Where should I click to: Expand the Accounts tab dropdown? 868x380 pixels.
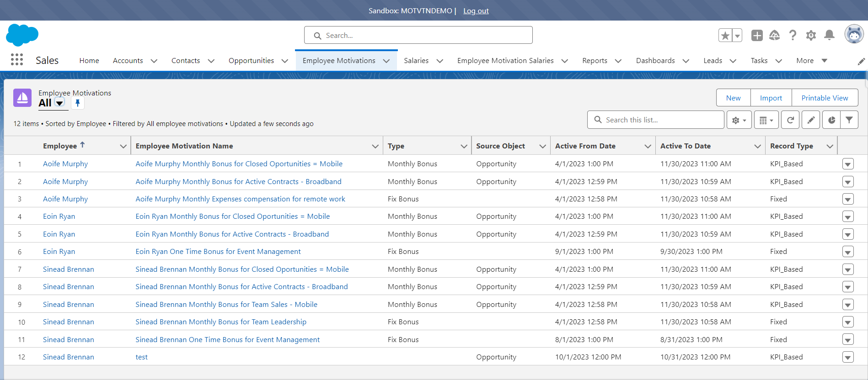154,61
